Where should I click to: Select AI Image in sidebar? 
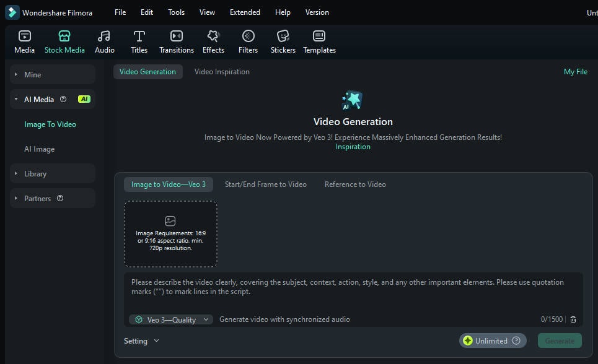coord(39,149)
